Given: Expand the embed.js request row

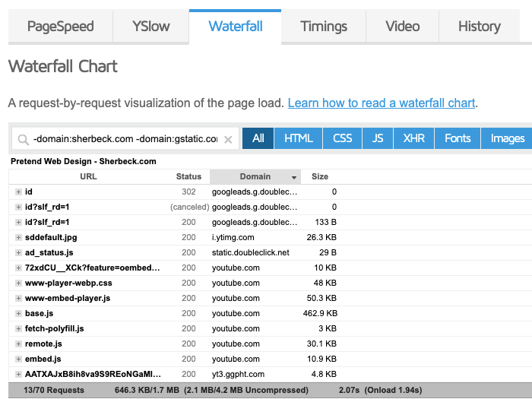Looking at the screenshot, I should [18, 359].
